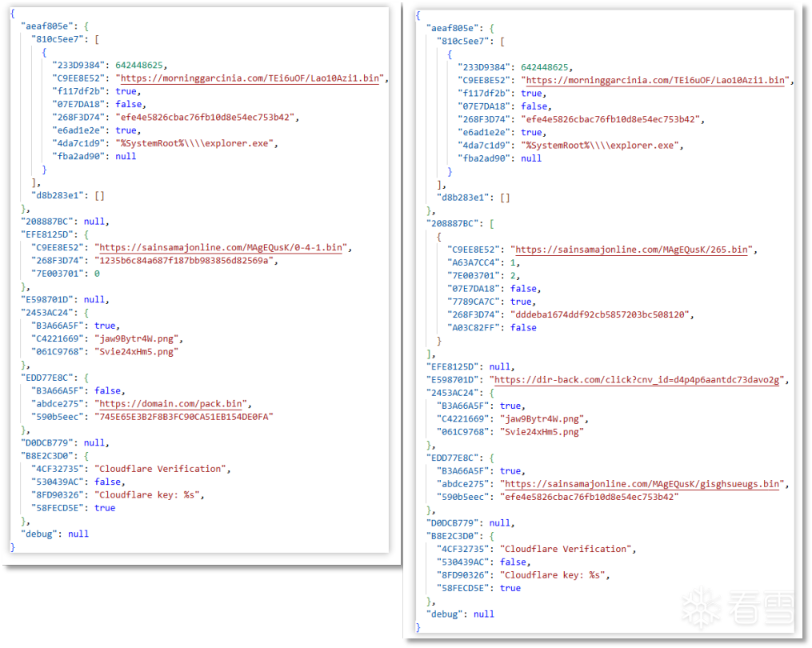Image resolution: width=812 pixels, height=648 pixels.
Task: Click key "7E003701" with value 0
Action: tap(58, 274)
